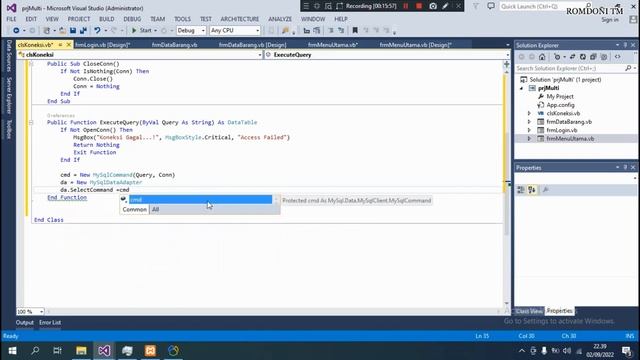Click the Sync with Active Document icon

572,57
